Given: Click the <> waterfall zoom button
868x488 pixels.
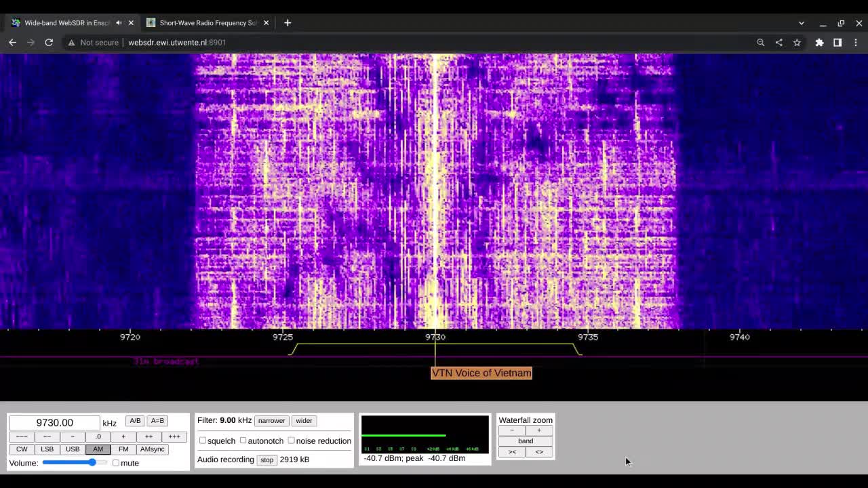Looking at the screenshot, I should click(539, 451).
